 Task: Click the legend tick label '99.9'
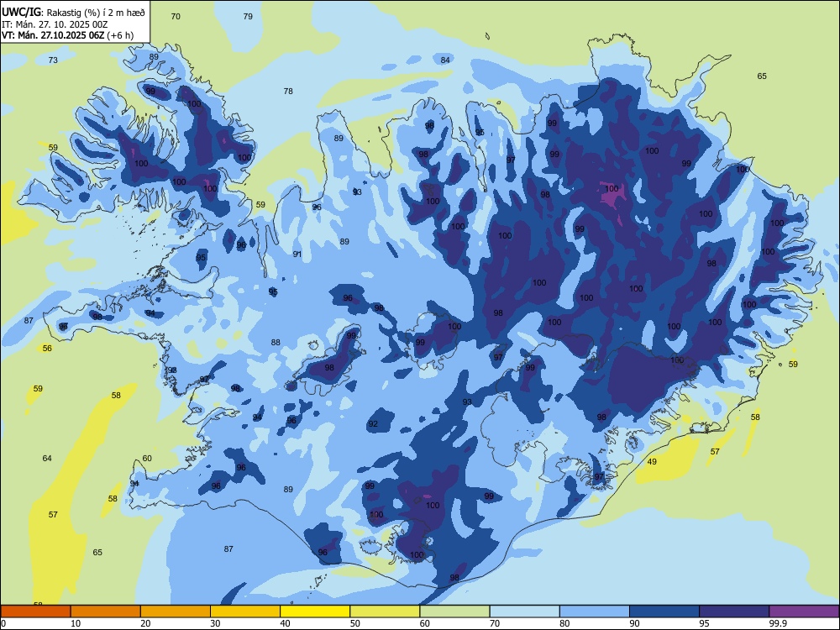778,623
